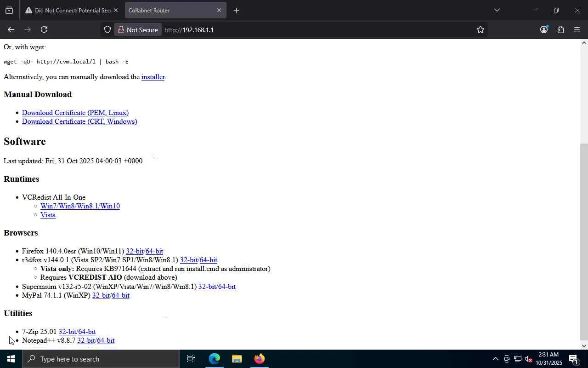Open the installer link
588x368 pixels.
tap(153, 77)
